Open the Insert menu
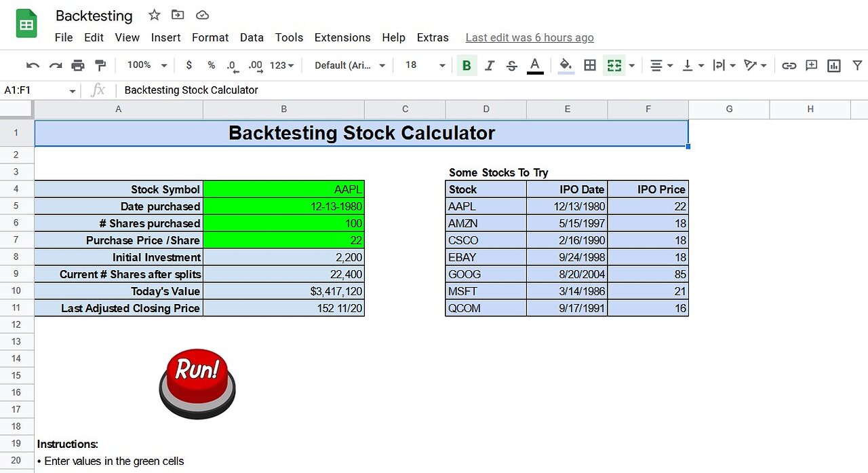The height and width of the screenshot is (473, 868). coord(165,37)
